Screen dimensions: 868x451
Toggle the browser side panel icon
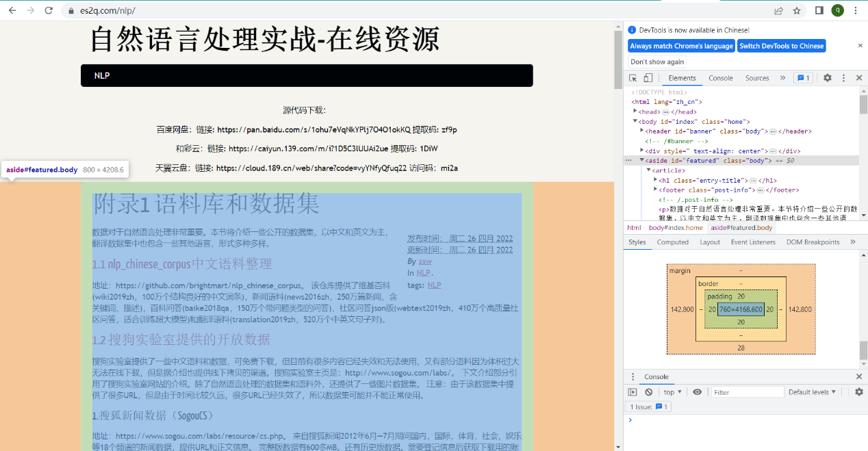[819, 10]
